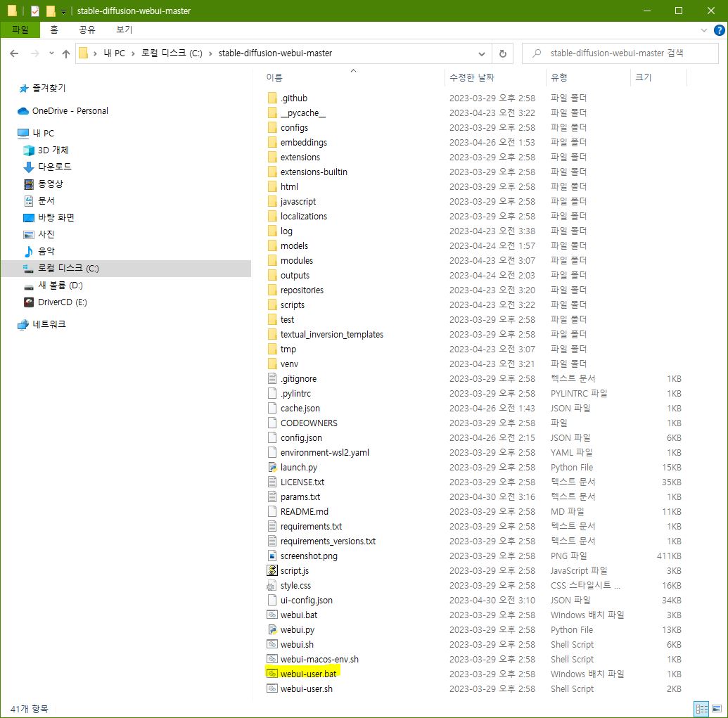Screen dimensions: 728x718
Task: Click the models folder icon
Action: pyautogui.click(x=272, y=245)
